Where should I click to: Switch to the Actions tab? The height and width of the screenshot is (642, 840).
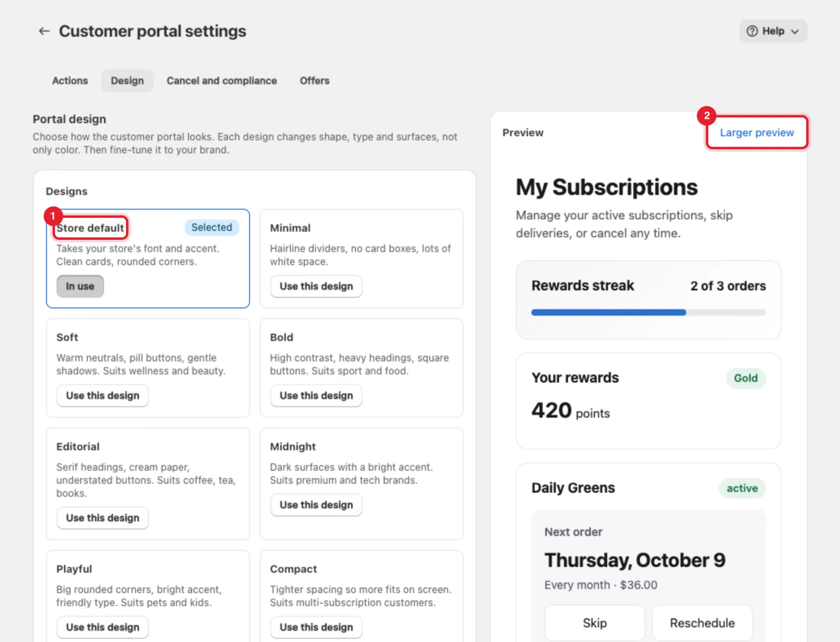70,81
